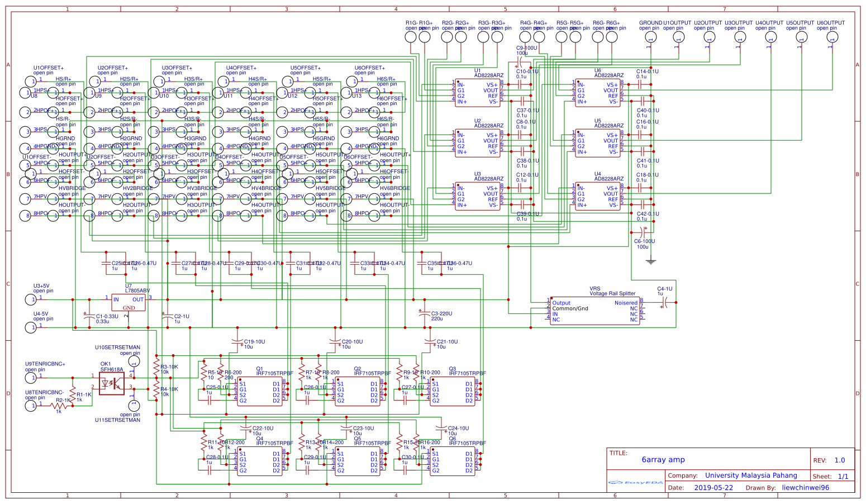Screen dimensions: 866x504
Task: Select the company name "University Malaysia Pahang"
Action: [x=751, y=476]
